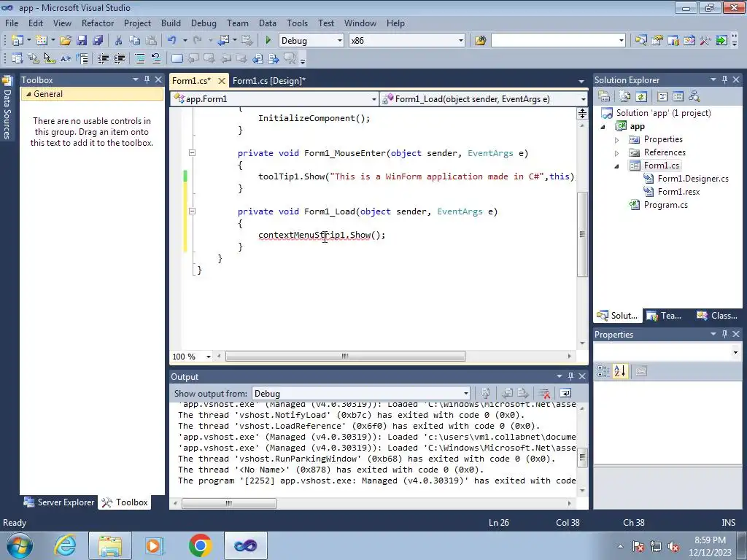Open the Tools menu
747x560 pixels.
[298, 23]
